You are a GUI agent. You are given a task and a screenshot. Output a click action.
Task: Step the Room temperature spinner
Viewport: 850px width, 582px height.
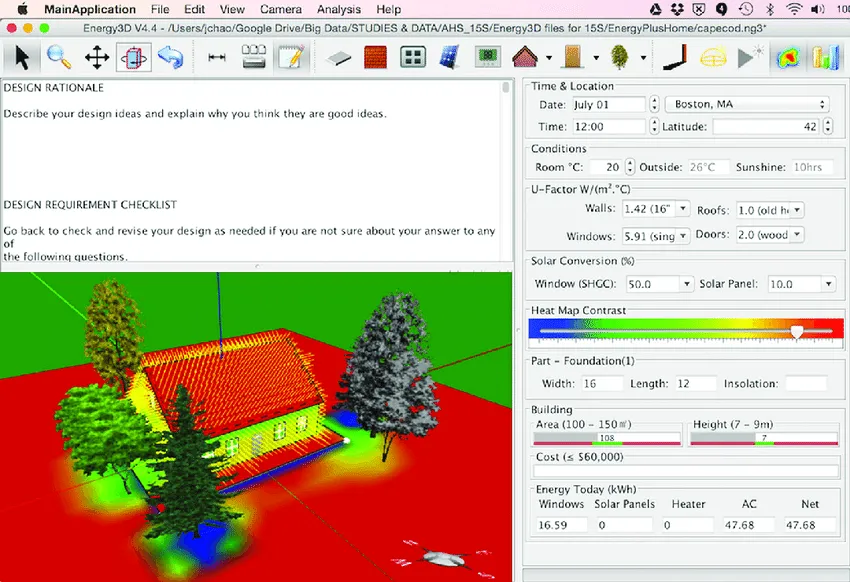pyautogui.click(x=629, y=167)
